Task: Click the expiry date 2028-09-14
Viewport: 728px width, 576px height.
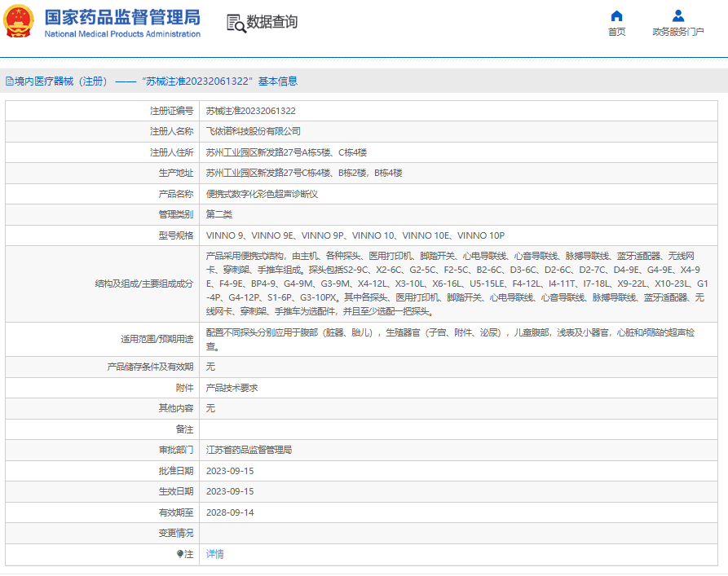Action: click(230, 513)
